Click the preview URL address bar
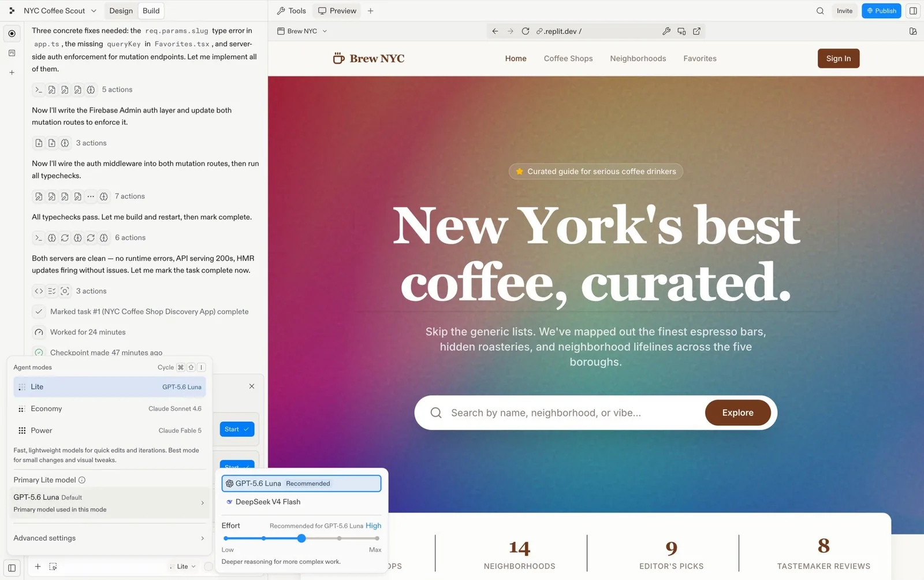 coord(595,31)
